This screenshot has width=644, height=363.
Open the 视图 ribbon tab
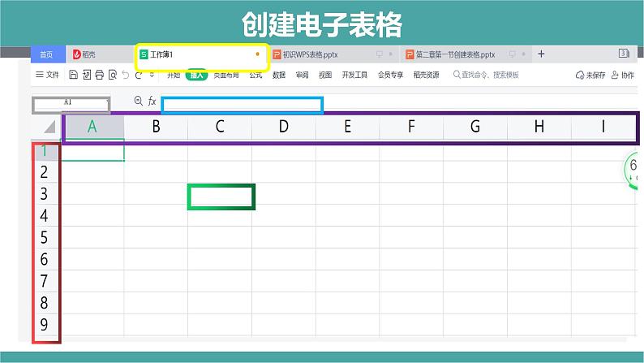[x=325, y=75]
